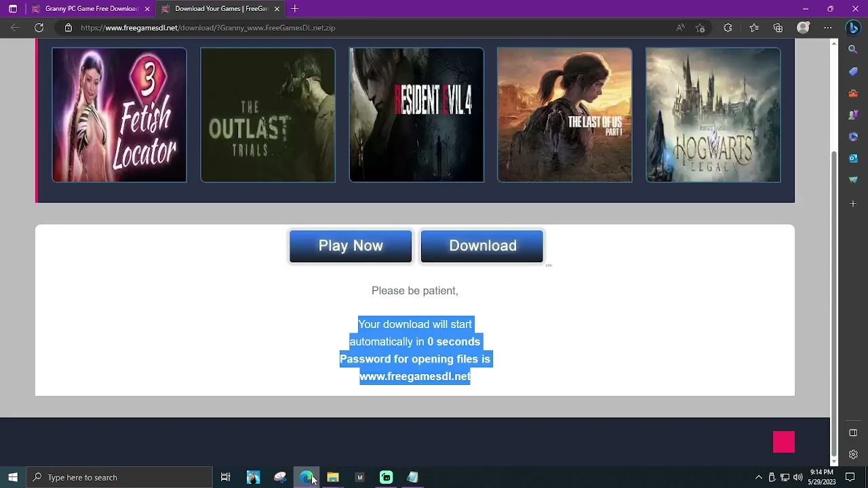Viewport: 868px width, 488px height.
Task: View site information lock icon
Action: (x=68, y=28)
